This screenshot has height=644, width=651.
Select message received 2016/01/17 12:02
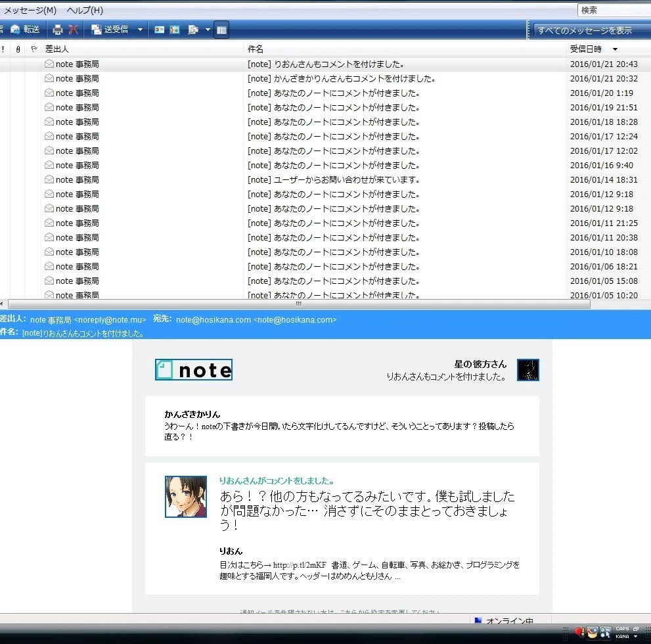[x=326, y=150]
